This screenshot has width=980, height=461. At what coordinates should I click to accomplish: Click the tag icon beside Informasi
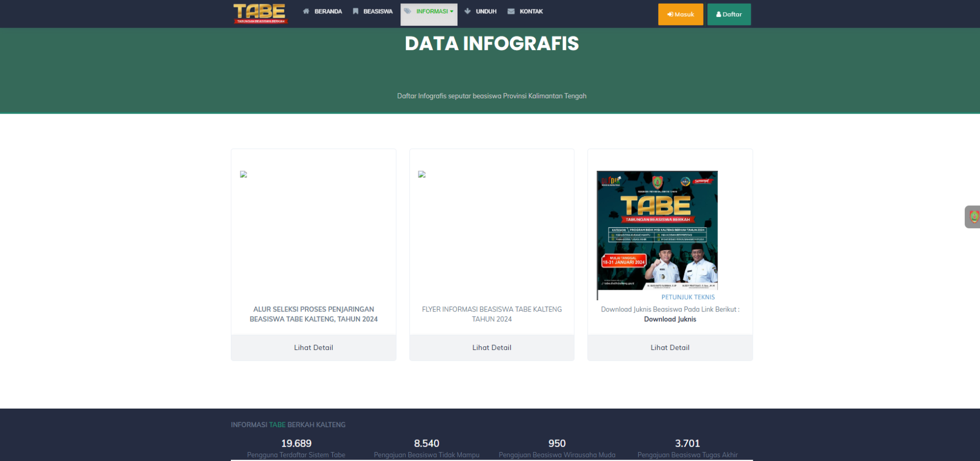coord(407,11)
